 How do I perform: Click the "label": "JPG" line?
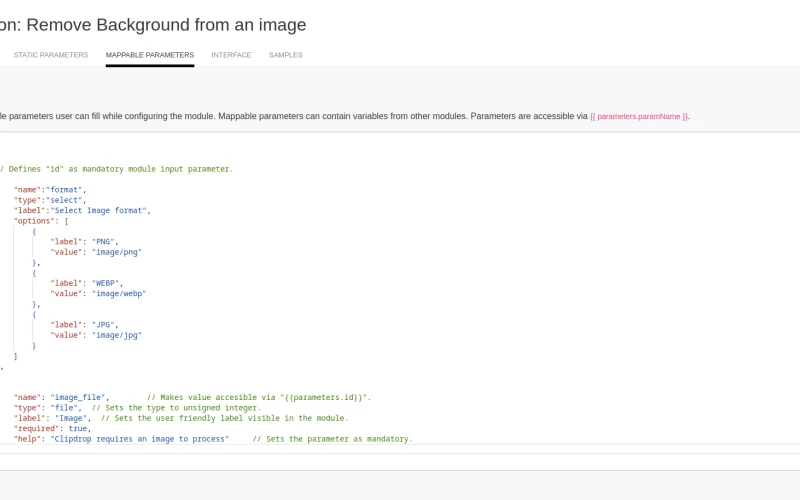84,324
